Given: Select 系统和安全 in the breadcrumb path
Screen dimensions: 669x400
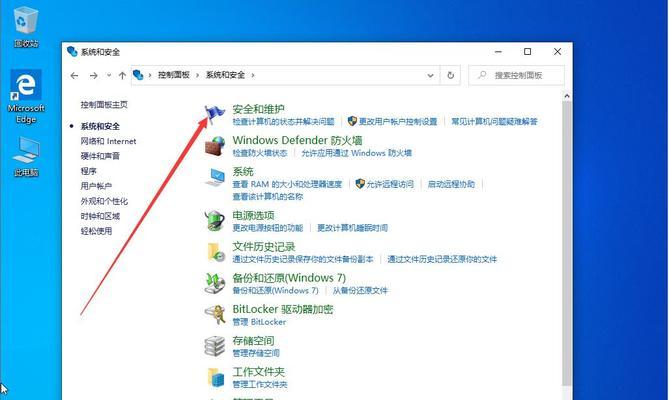Looking at the screenshot, I should tap(225, 75).
